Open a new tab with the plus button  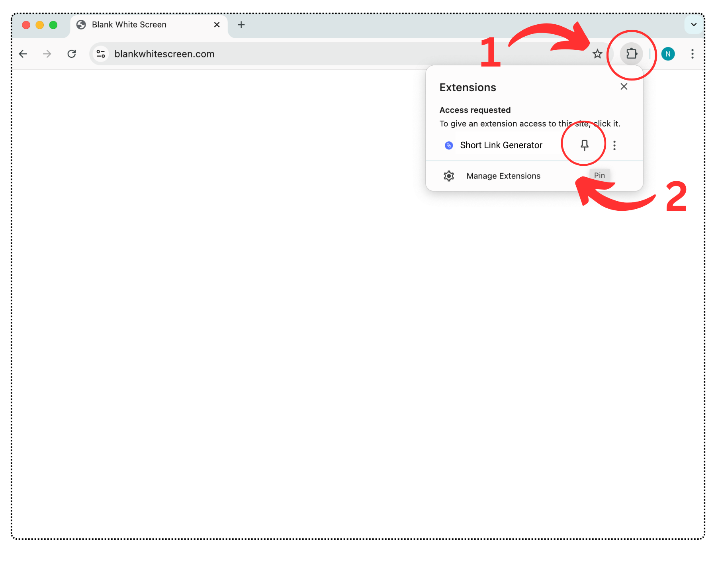click(241, 25)
